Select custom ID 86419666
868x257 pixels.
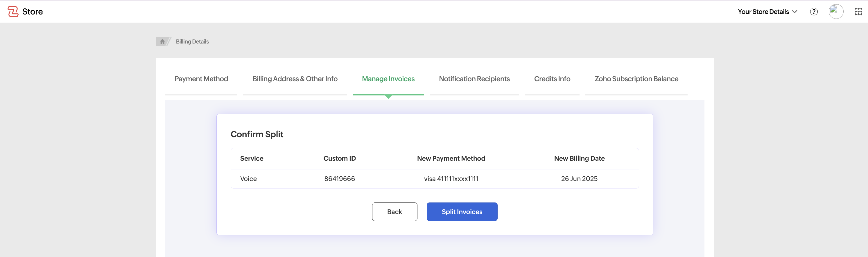pos(339,179)
